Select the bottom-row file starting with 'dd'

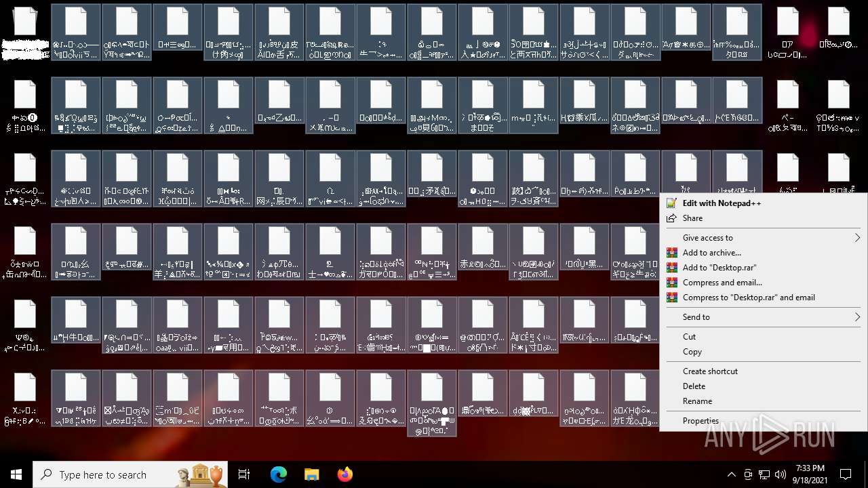[534, 393]
